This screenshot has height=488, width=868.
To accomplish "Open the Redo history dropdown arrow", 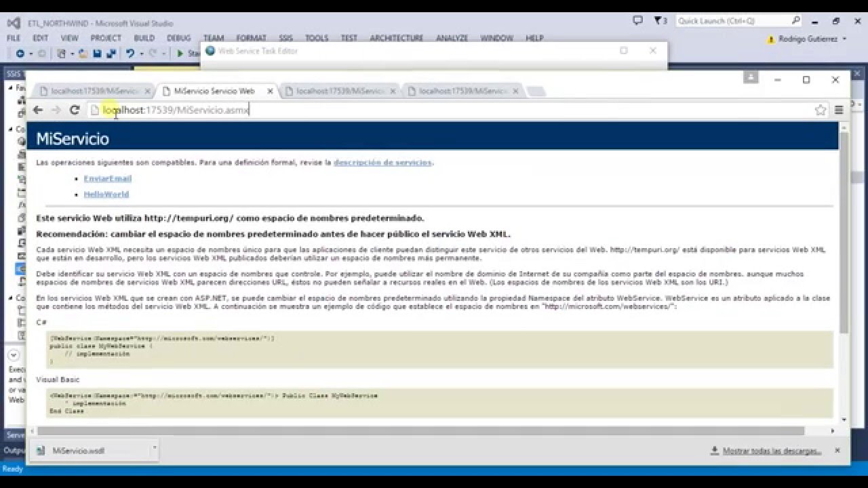I will coord(163,54).
